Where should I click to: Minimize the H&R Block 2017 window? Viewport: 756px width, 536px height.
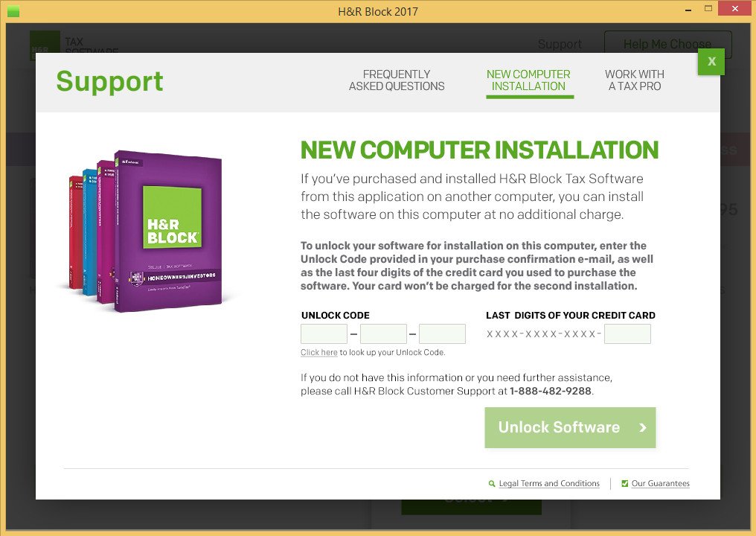point(688,10)
